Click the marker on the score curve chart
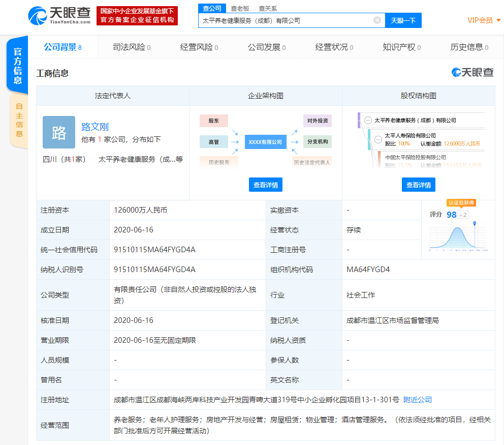This screenshot has height=445, width=504. [x=474, y=222]
